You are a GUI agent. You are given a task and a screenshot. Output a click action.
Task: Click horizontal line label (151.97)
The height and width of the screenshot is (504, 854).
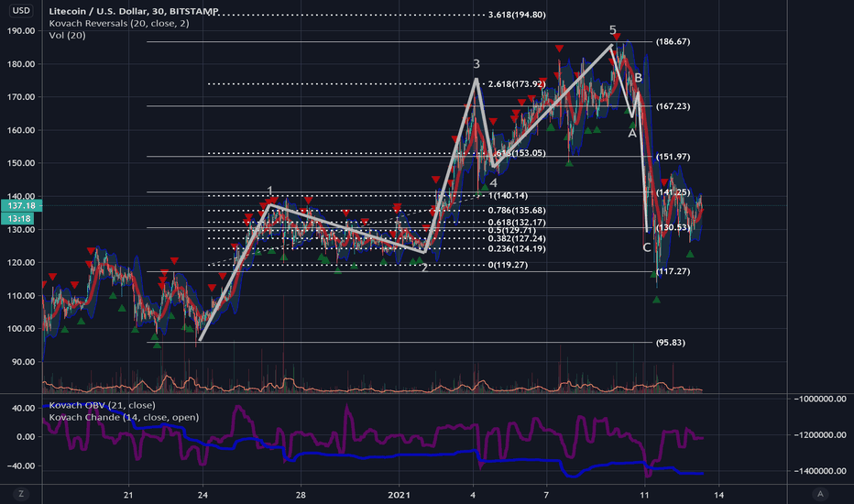(673, 157)
